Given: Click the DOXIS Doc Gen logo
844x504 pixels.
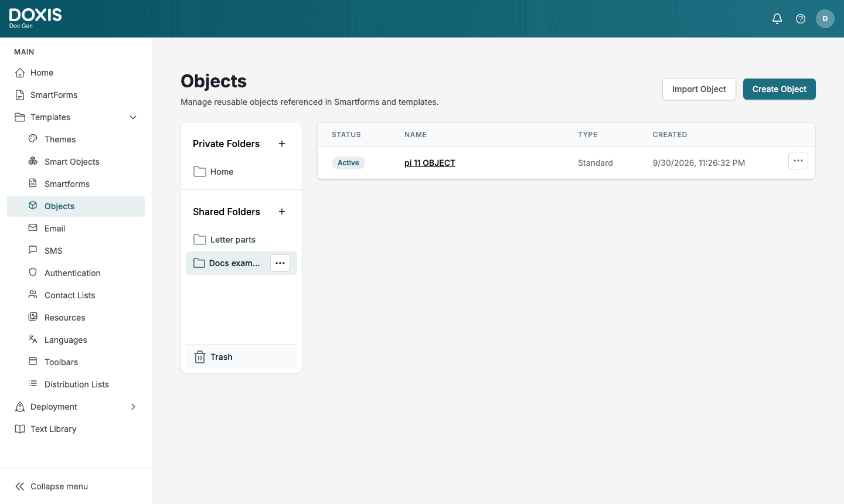Looking at the screenshot, I should tap(35, 18).
